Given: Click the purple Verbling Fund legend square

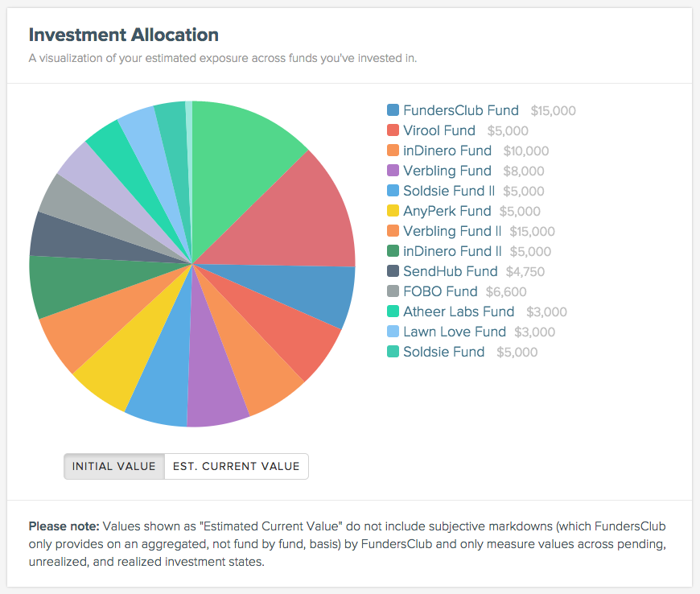Looking at the screenshot, I should click(393, 171).
